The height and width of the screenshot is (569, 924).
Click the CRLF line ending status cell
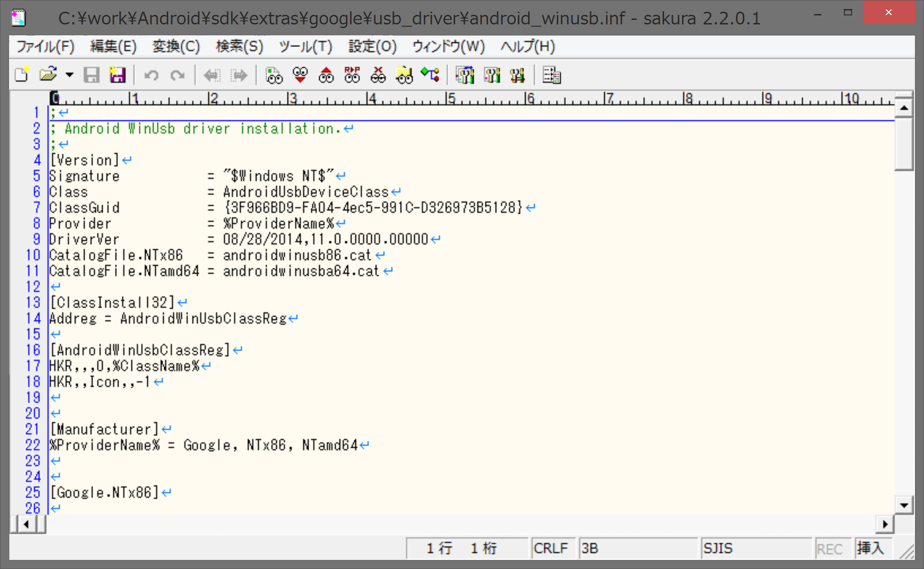553,548
